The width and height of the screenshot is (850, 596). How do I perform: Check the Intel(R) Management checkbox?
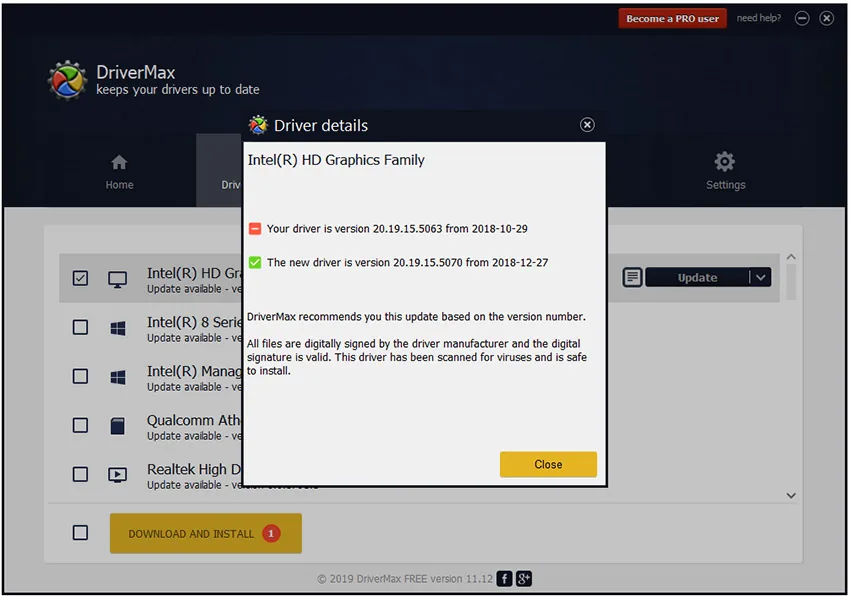coord(80,376)
